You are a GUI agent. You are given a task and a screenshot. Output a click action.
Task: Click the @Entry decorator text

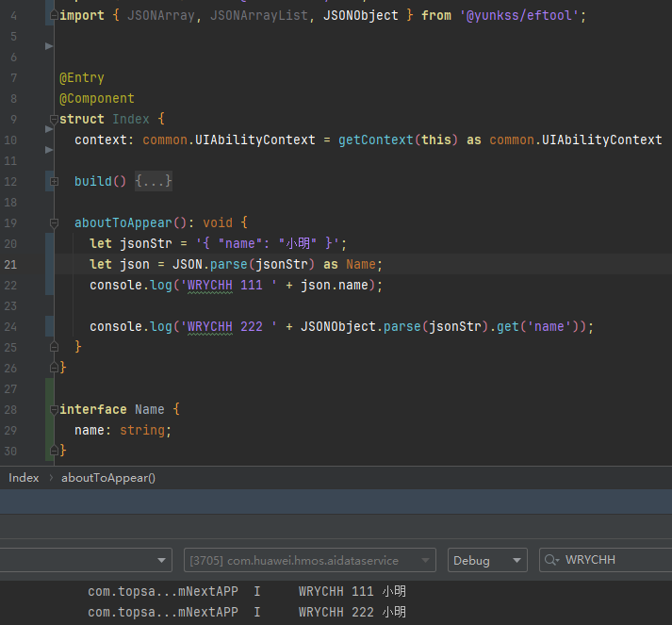point(82,77)
